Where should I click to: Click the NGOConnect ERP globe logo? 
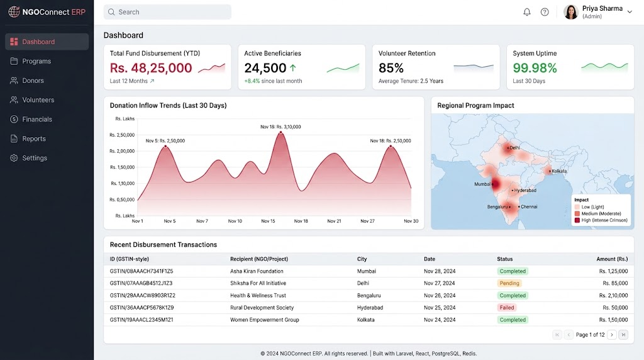(x=14, y=12)
